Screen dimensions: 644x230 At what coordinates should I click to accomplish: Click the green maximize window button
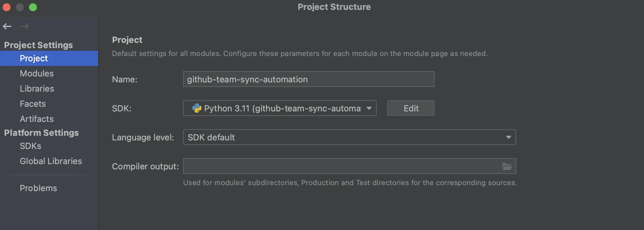point(33,7)
